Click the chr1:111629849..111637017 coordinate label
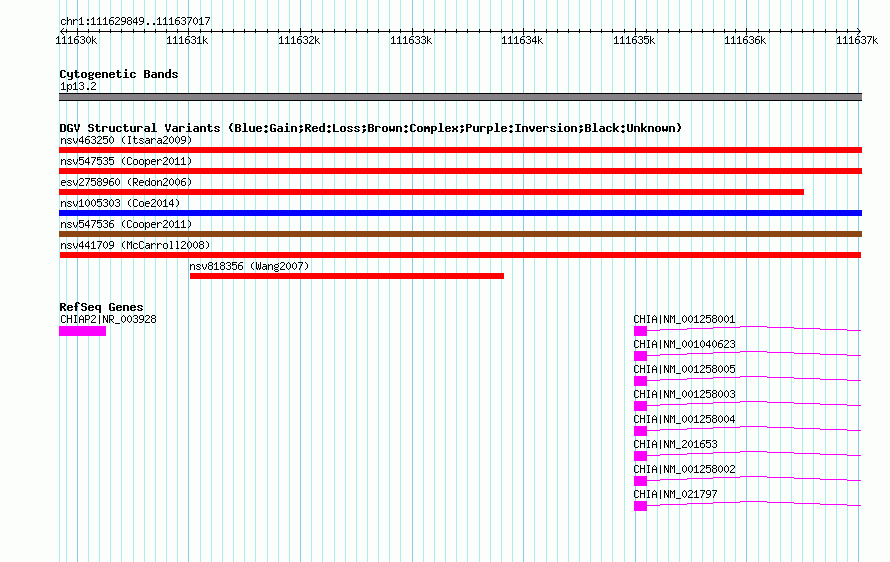Screen dimensions: 890x562 coord(135,21)
